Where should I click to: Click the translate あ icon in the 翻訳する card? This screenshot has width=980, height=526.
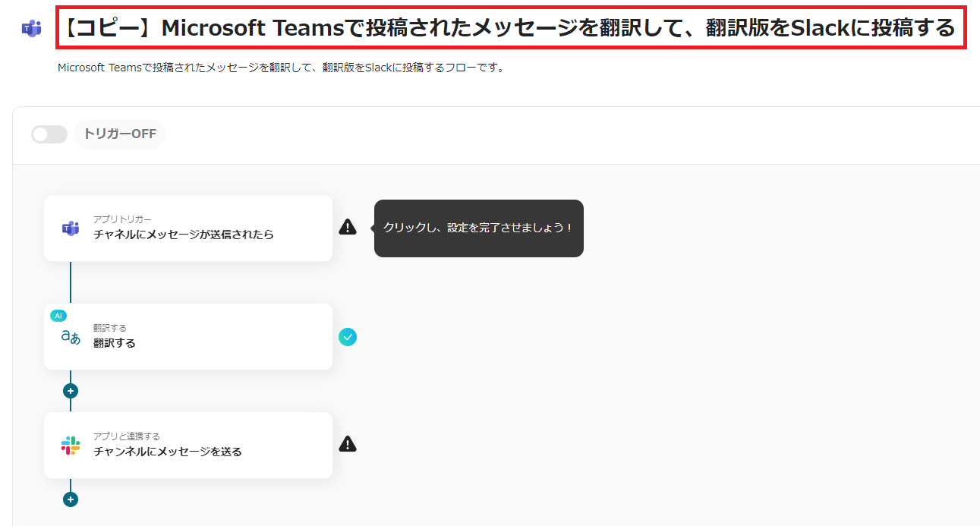pyautogui.click(x=71, y=337)
